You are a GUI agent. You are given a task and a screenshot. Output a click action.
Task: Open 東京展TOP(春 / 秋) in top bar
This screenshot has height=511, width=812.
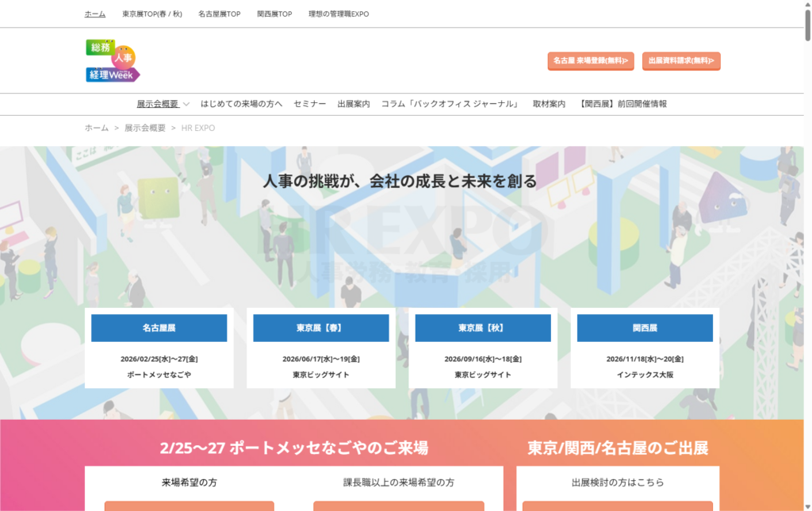point(152,14)
